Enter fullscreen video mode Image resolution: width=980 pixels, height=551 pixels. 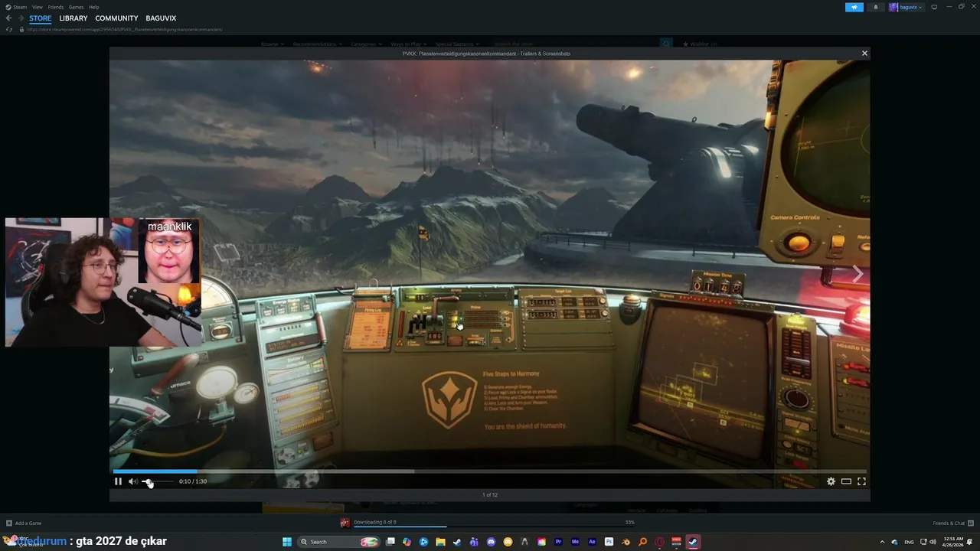(861, 481)
